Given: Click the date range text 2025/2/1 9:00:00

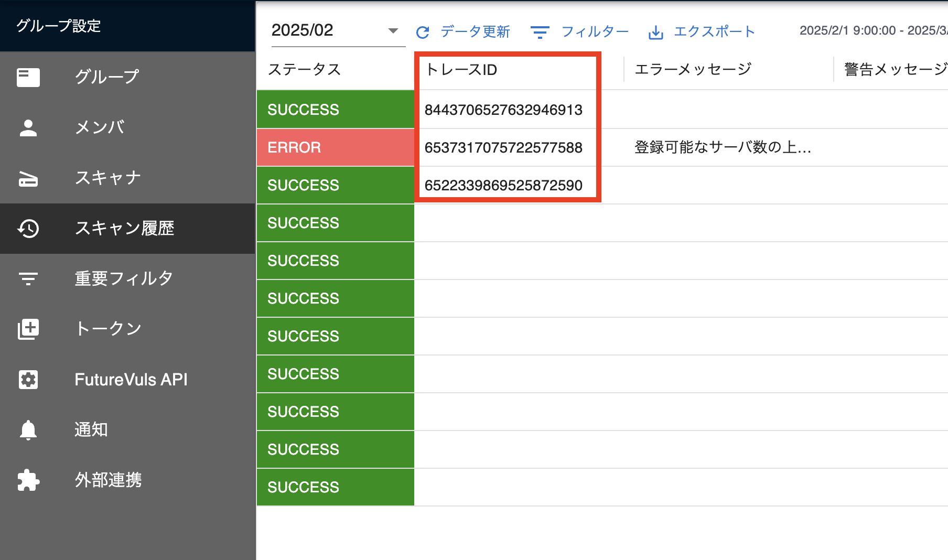Looking at the screenshot, I should pos(847,30).
